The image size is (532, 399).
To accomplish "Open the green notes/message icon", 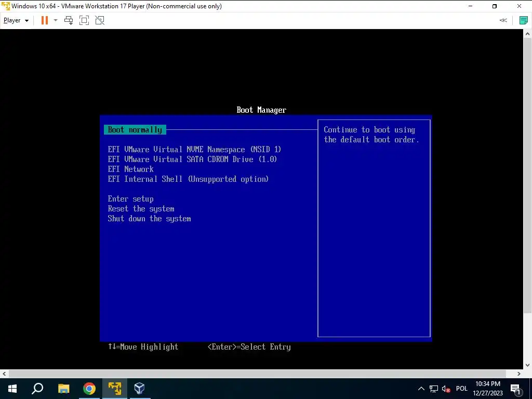I will [x=524, y=20].
